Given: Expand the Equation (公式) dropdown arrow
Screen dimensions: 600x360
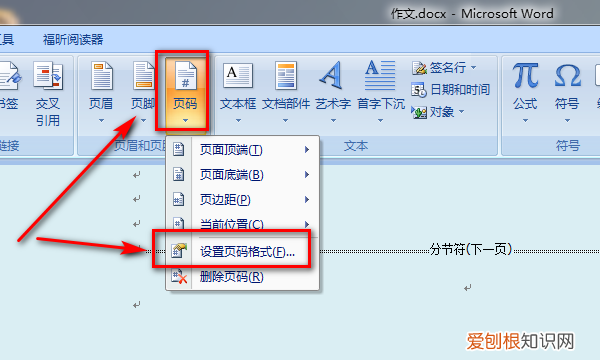Looking at the screenshot, I should click(525, 121).
